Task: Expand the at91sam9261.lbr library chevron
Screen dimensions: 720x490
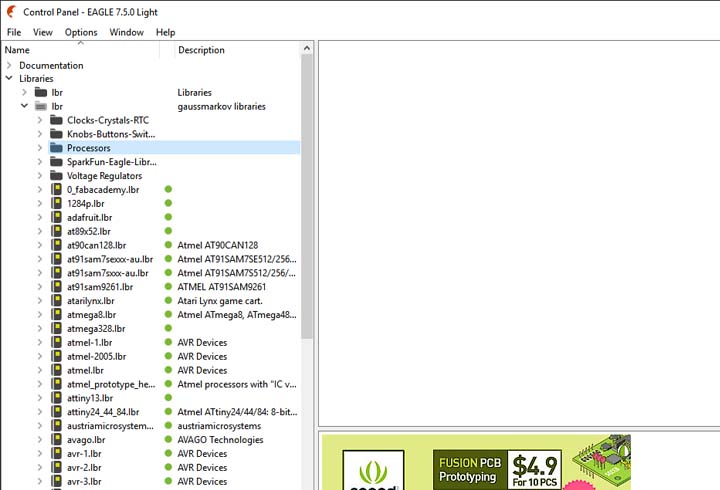Action: click(40, 287)
